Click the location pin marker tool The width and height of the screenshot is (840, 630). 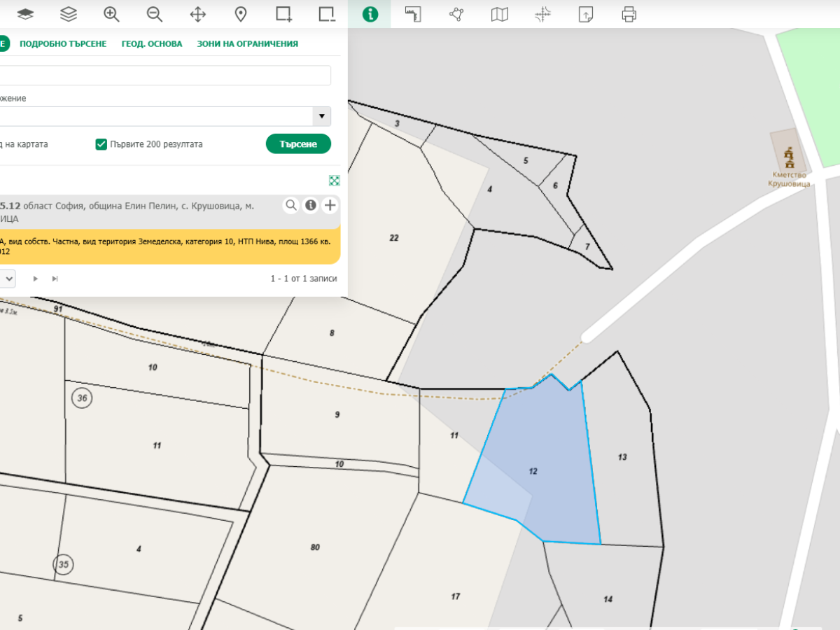(241, 14)
